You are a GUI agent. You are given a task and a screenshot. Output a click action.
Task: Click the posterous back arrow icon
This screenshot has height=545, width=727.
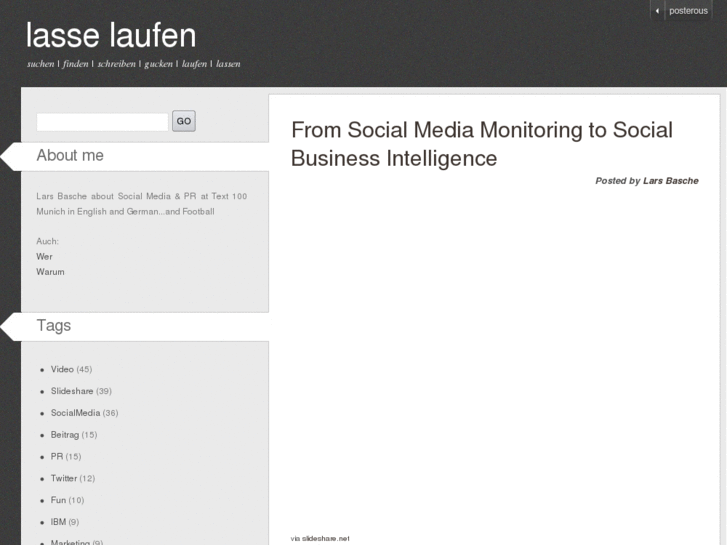coord(657,11)
